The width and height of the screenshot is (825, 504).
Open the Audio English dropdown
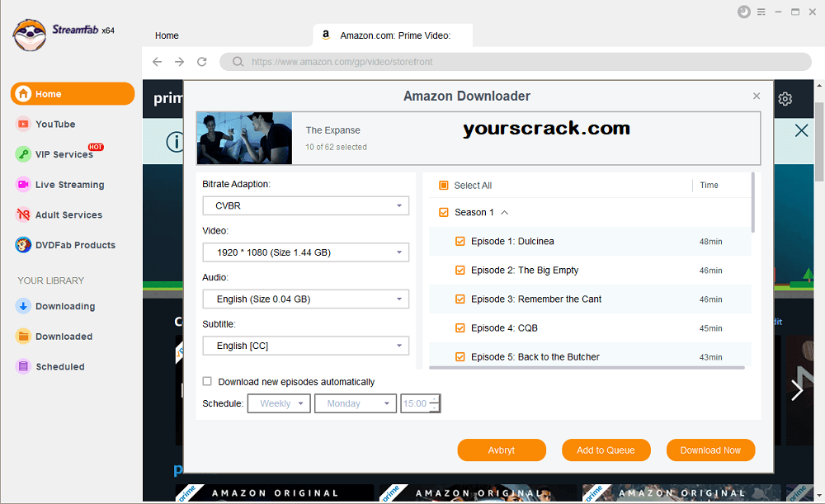(306, 299)
